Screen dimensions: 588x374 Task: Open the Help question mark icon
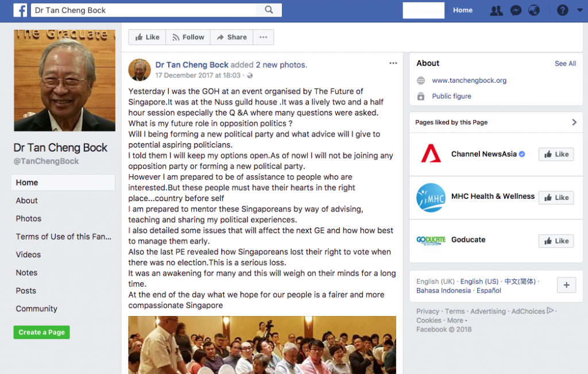point(562,10)
